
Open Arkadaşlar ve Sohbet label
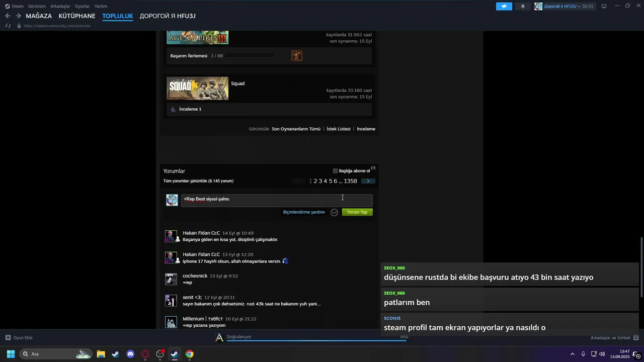pos(610,338)
